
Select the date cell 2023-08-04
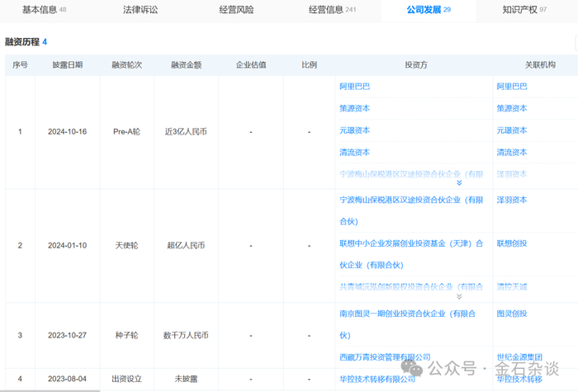(x=68, y=379)
